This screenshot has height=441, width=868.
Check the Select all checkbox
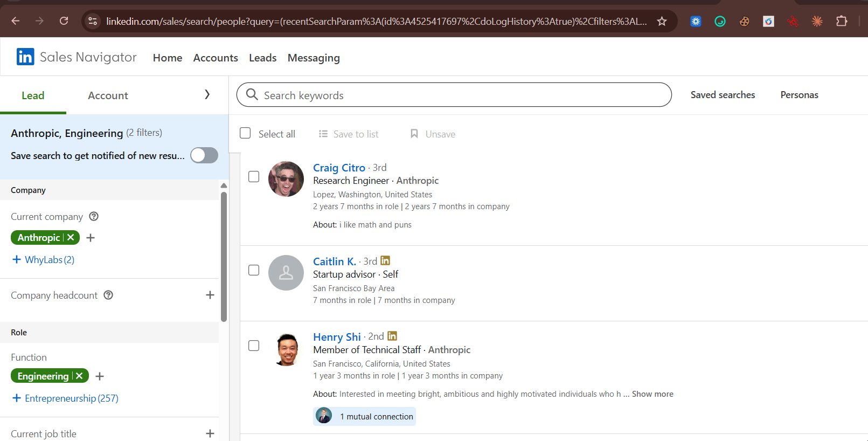(245, 133)
